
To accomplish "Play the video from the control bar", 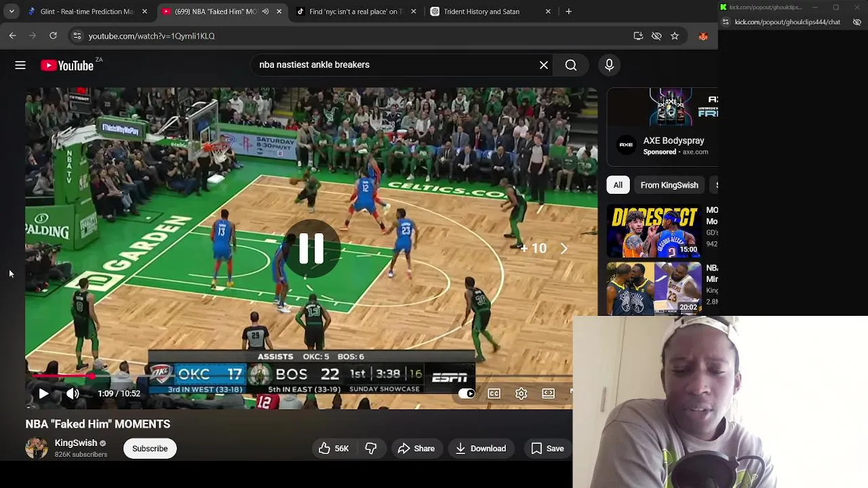I will click(x=43, y=393).
